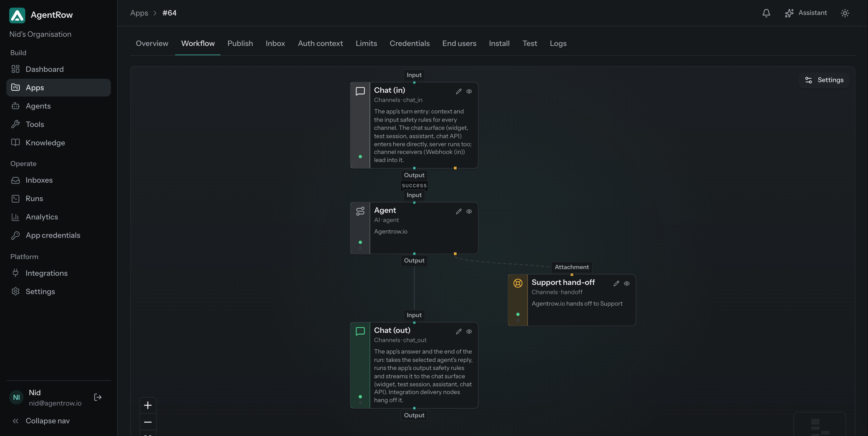The width and height of the screenshot is (868, 436).
Task: Click the AgentRow logo icon
Action: pyautogui.click(x=17, y=15)
